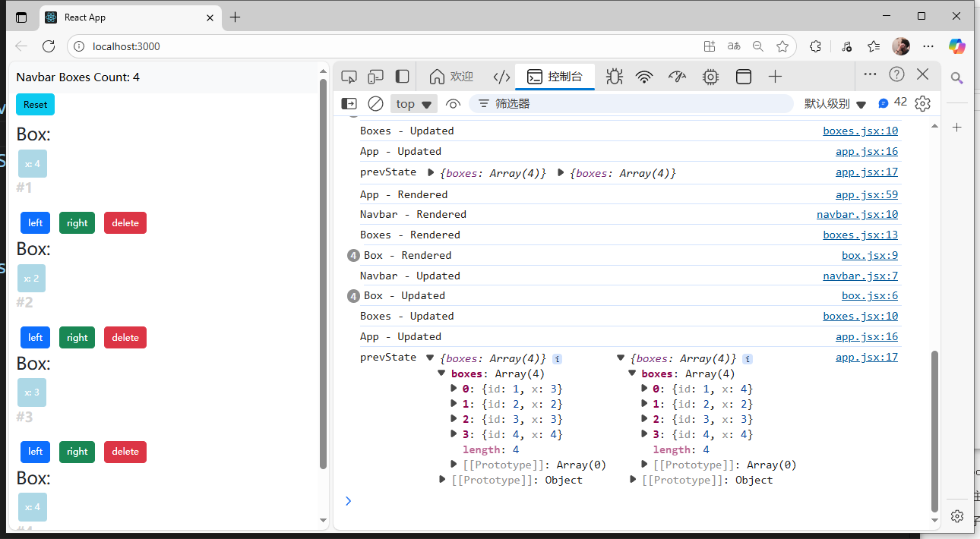Open the Copilot icon in toolbar

coord(956,46)
